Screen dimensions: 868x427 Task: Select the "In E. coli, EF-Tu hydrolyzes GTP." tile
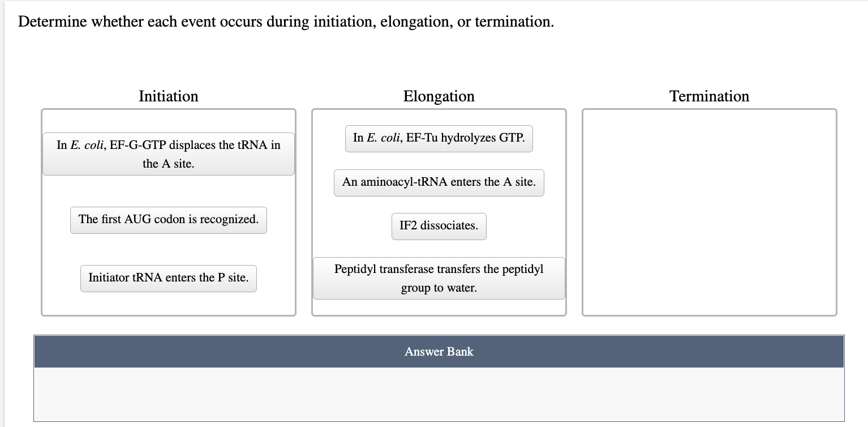coord(439,138)
